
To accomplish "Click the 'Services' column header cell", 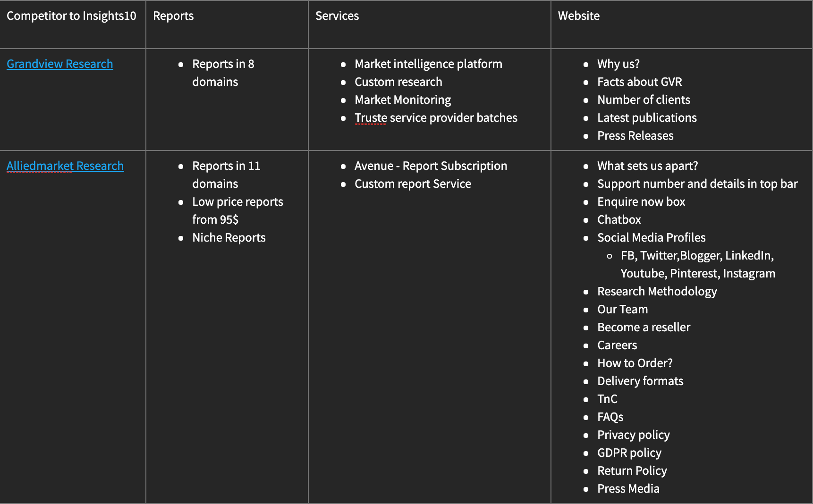I will 337,16.
